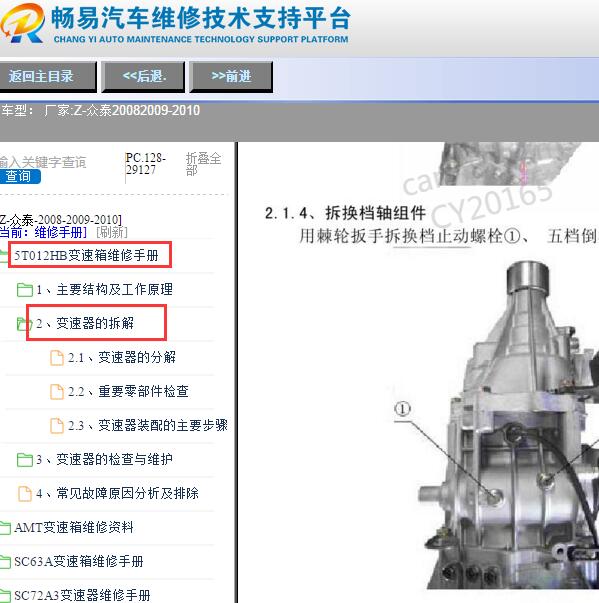Click the folder icon beside 5T012HB变速箱维修手册
This screenshot has width=599, height=603.
pyautogui.click(x=4, y=256)
